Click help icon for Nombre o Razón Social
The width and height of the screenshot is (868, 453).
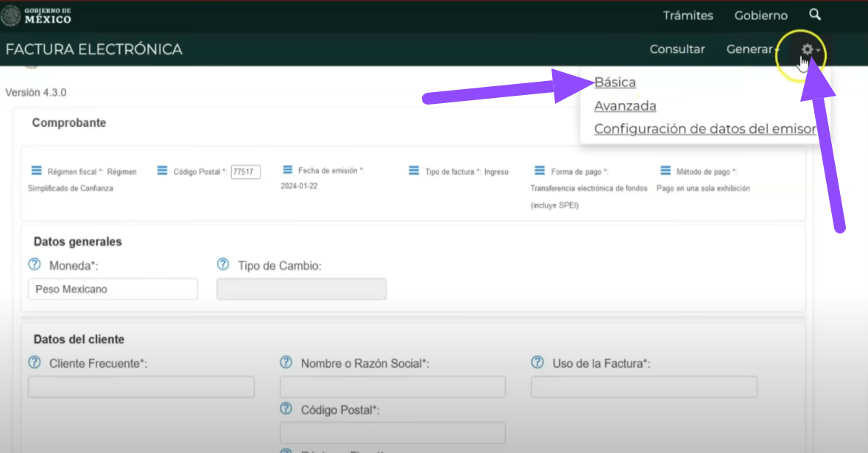point(286,362)
